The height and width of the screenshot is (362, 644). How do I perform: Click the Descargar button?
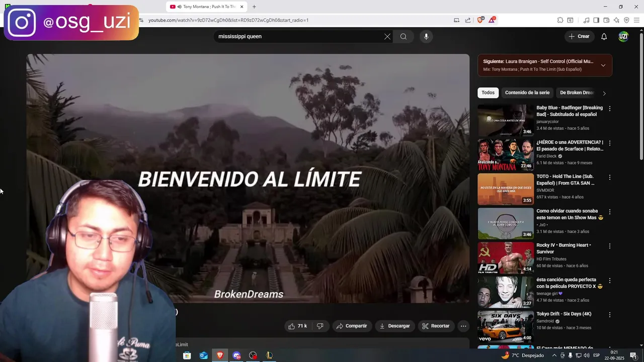(x=395, y=326)
